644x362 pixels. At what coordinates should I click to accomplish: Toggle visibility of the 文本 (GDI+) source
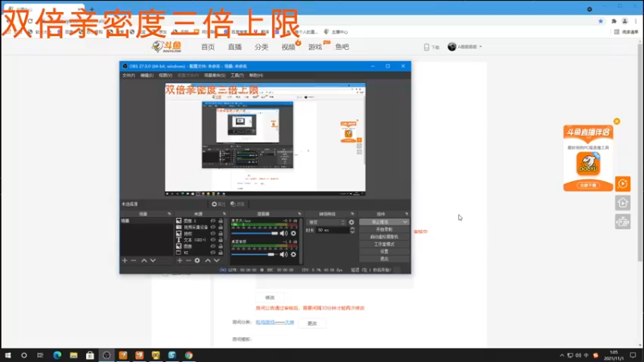(x=213, y=240)
